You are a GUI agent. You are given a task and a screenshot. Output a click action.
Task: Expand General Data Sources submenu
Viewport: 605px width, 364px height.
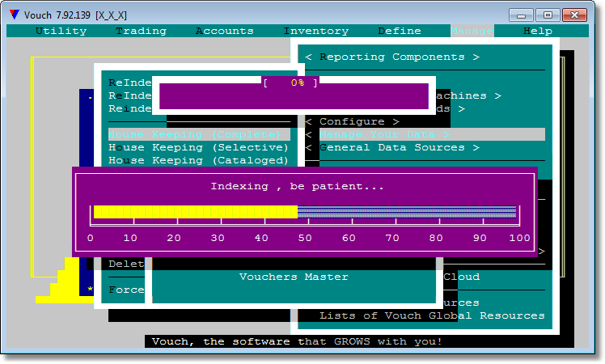[392, 147]
